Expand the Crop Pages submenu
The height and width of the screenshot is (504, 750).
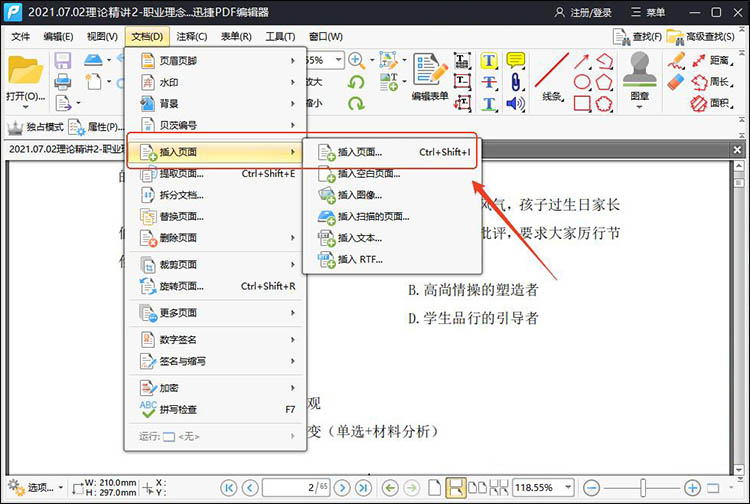point(215,264)
